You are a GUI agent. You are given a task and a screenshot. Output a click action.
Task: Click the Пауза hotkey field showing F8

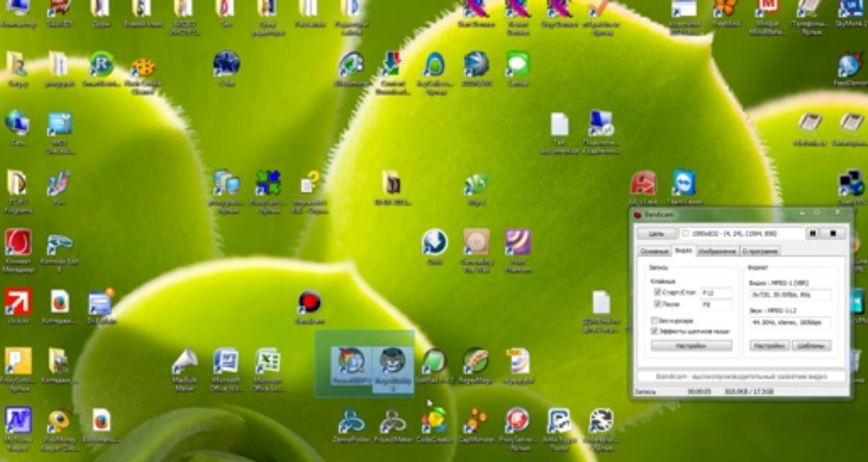(715, 305)
